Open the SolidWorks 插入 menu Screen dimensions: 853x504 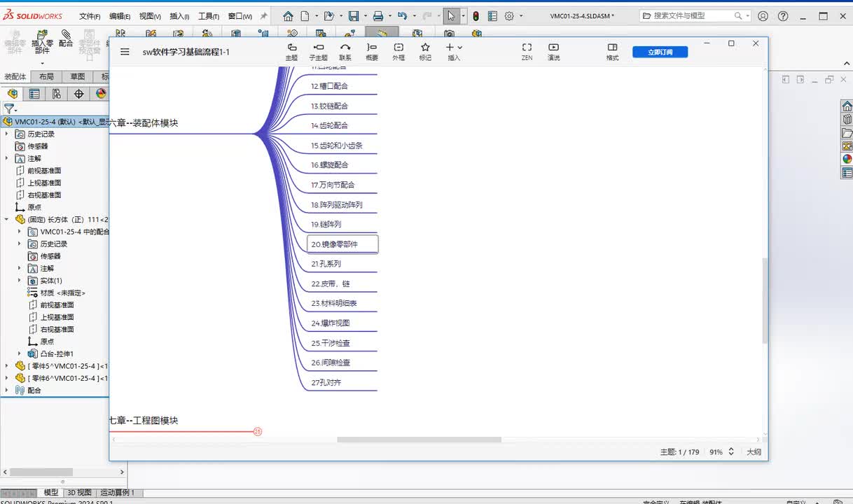pyautogui.click(x=179, y=16)
